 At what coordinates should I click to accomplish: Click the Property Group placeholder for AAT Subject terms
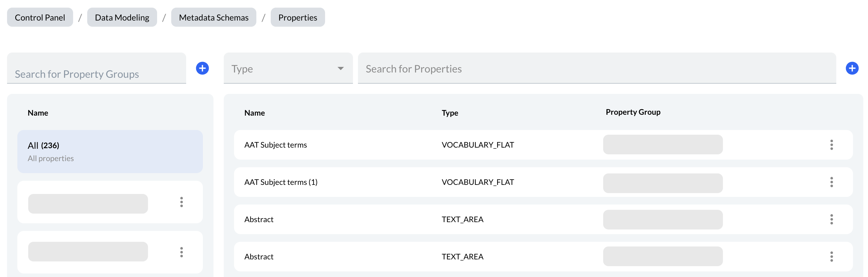tap(662, 145)
